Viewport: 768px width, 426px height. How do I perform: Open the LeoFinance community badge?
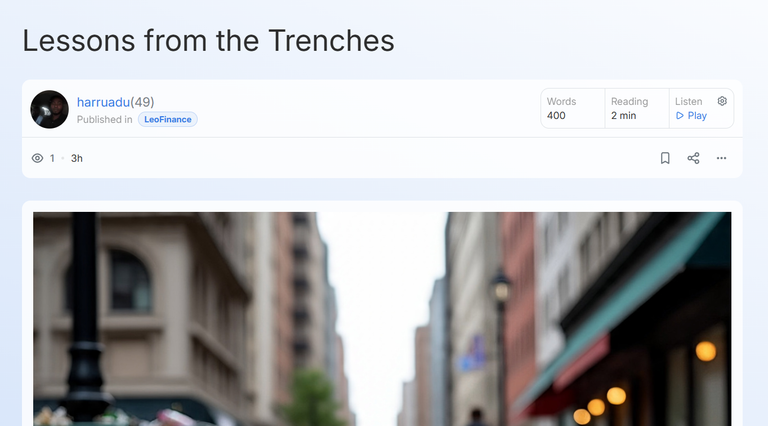[168, 119]
